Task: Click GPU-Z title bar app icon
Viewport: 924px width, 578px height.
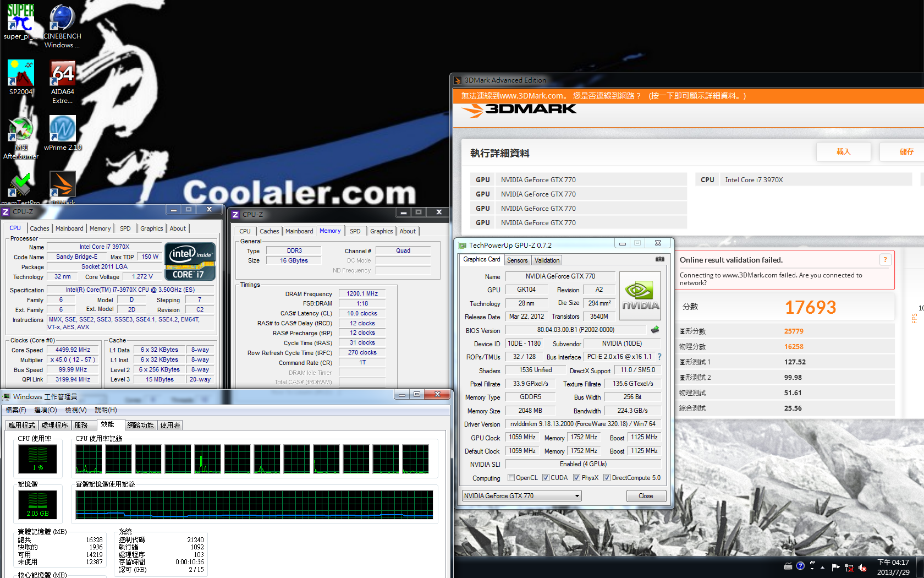Action: point(463,246)
